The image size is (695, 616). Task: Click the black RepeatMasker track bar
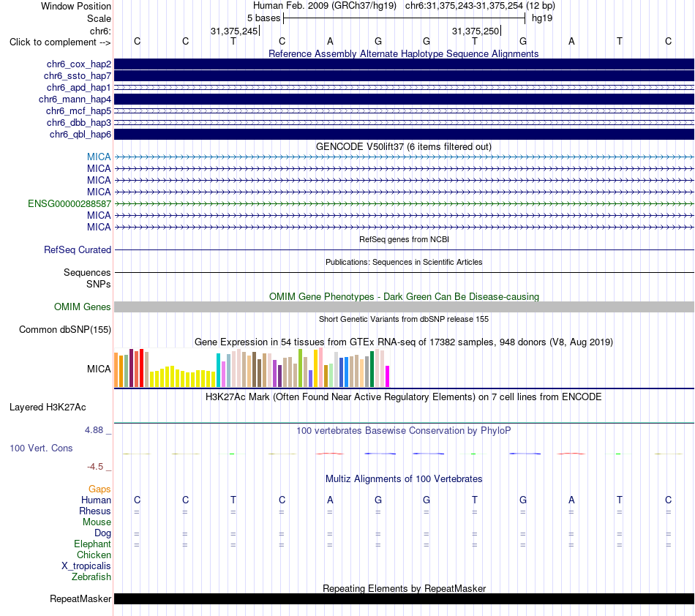(404, 598)
